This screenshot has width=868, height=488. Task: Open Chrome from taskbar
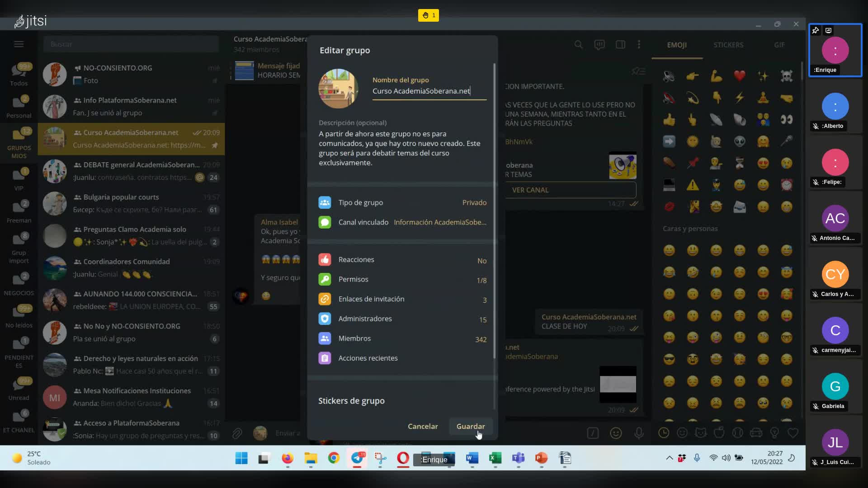(x=334, y=458)
